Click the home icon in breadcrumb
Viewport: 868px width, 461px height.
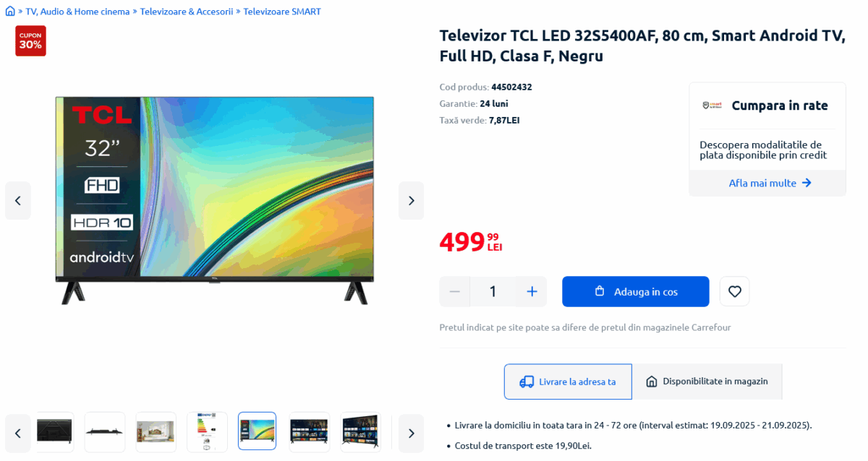pos(10,12)
